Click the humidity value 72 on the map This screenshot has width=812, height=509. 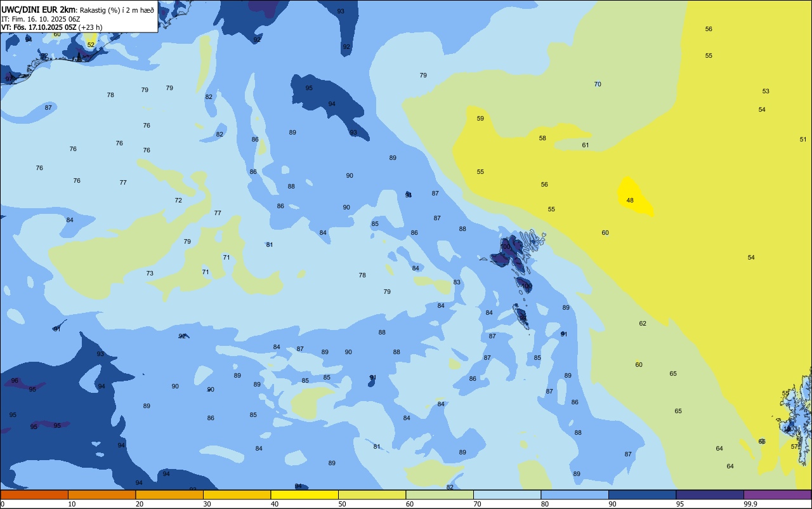178,201
